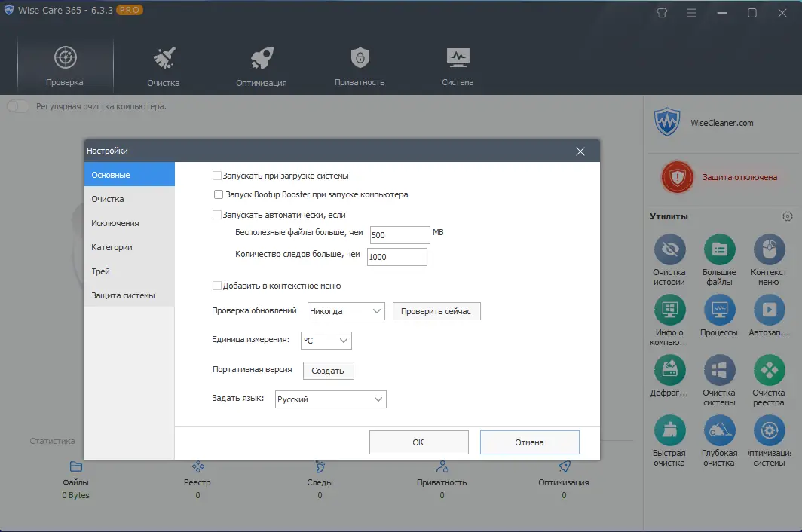Launch Очистка реестра utility

769,370
